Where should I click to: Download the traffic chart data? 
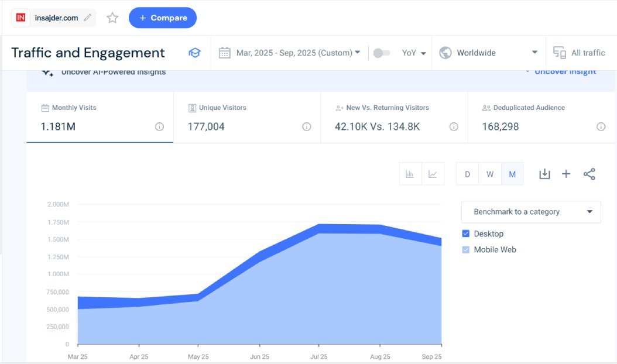pyautogui.click(x=544, y=174)
